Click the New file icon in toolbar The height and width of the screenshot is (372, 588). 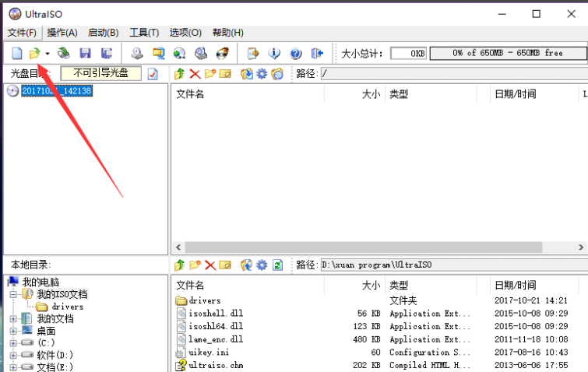(16, 54)
